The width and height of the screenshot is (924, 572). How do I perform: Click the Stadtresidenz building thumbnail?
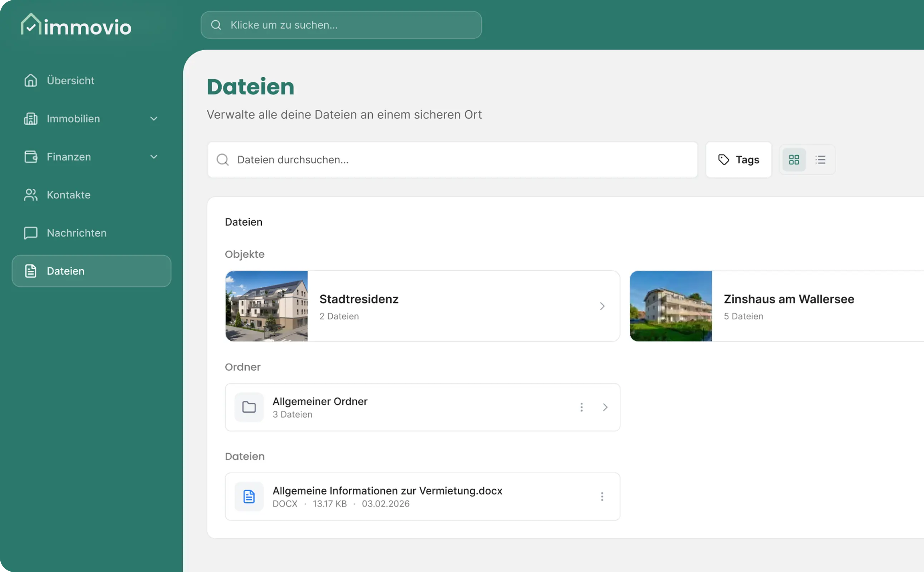[266, 306]
